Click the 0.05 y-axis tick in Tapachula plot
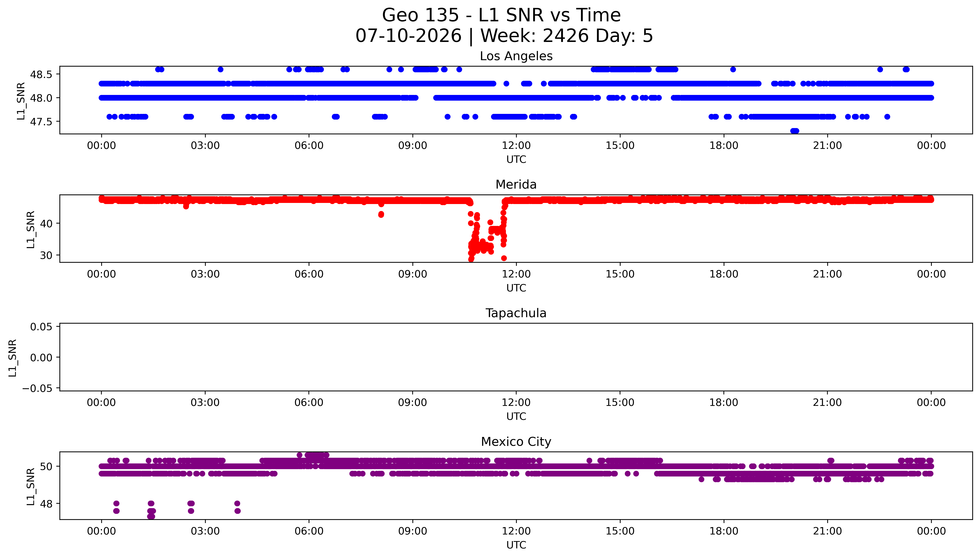This screenshot has height=558, width=980. [41, 327]
